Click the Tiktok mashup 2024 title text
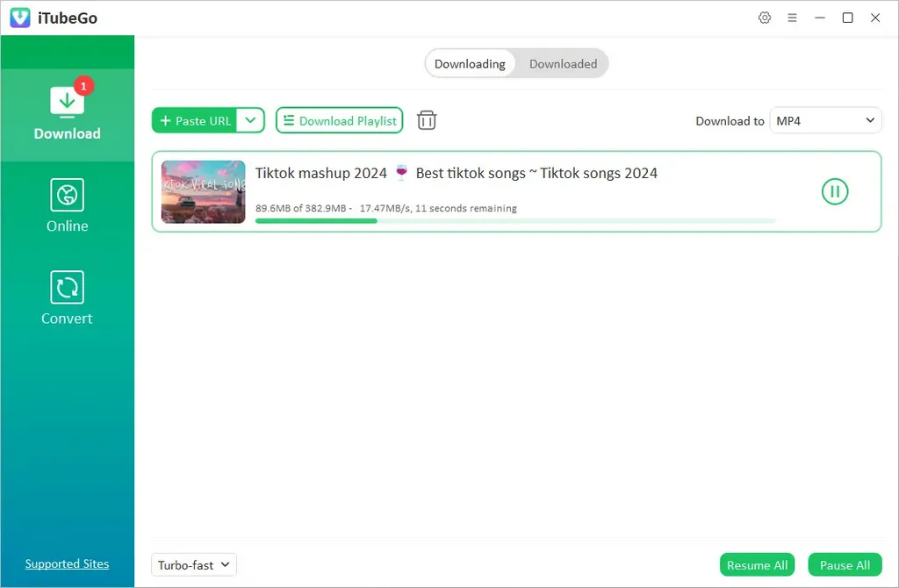Viewport: 899px width, 588px height. click(x=457, y=173)
